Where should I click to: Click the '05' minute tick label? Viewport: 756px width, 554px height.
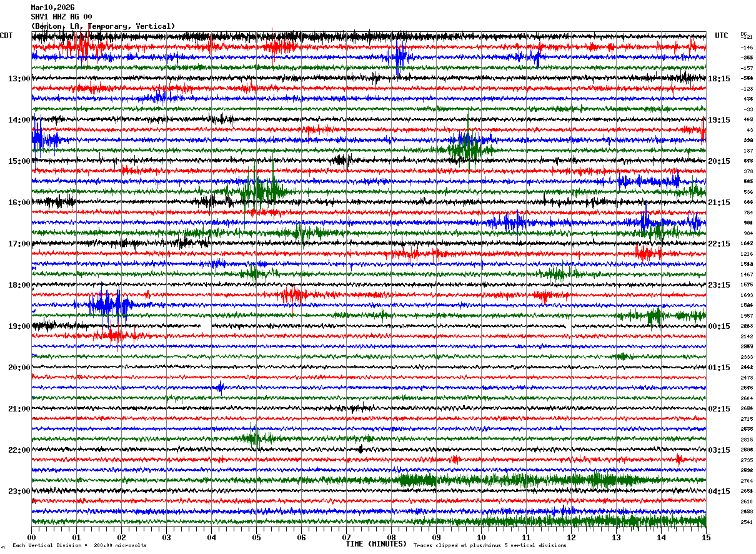click(256, 537)
